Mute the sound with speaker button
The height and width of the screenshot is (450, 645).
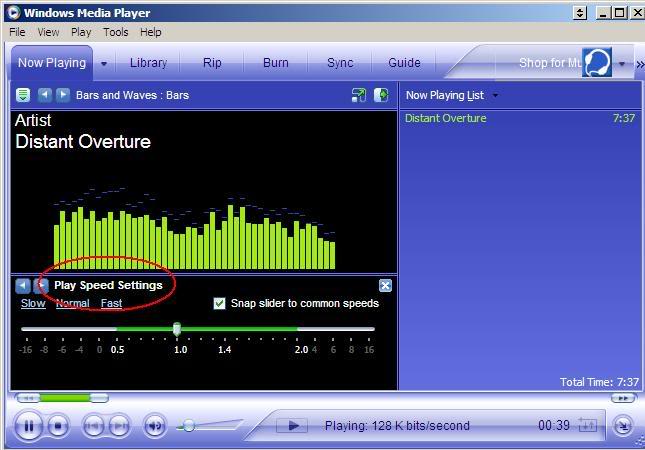(155, 426)
